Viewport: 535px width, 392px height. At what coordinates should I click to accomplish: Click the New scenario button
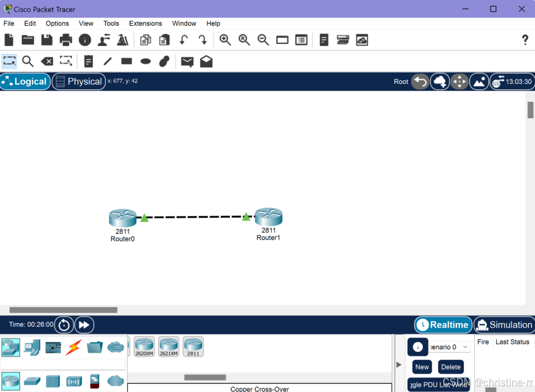pos(422,367)
